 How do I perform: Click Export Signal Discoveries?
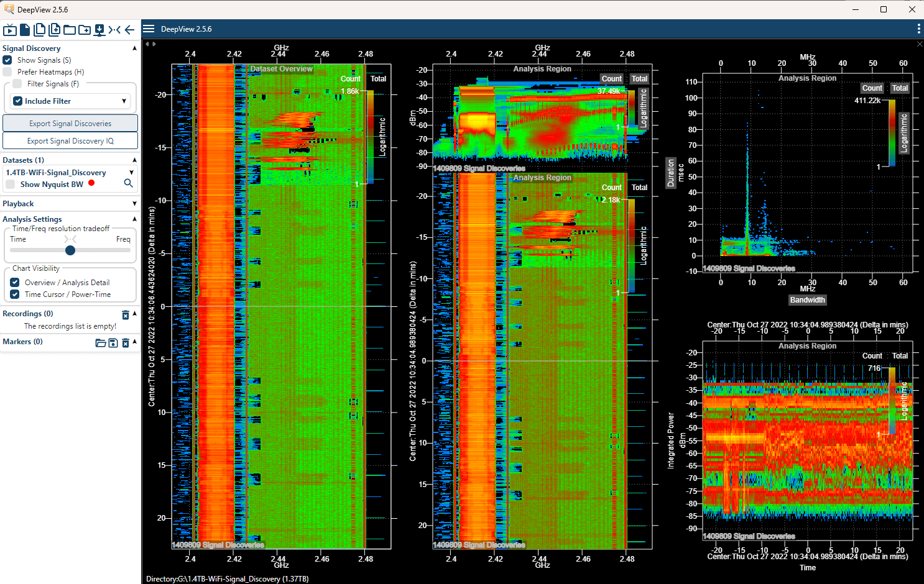pyautogui.click(x=70, y=123)
